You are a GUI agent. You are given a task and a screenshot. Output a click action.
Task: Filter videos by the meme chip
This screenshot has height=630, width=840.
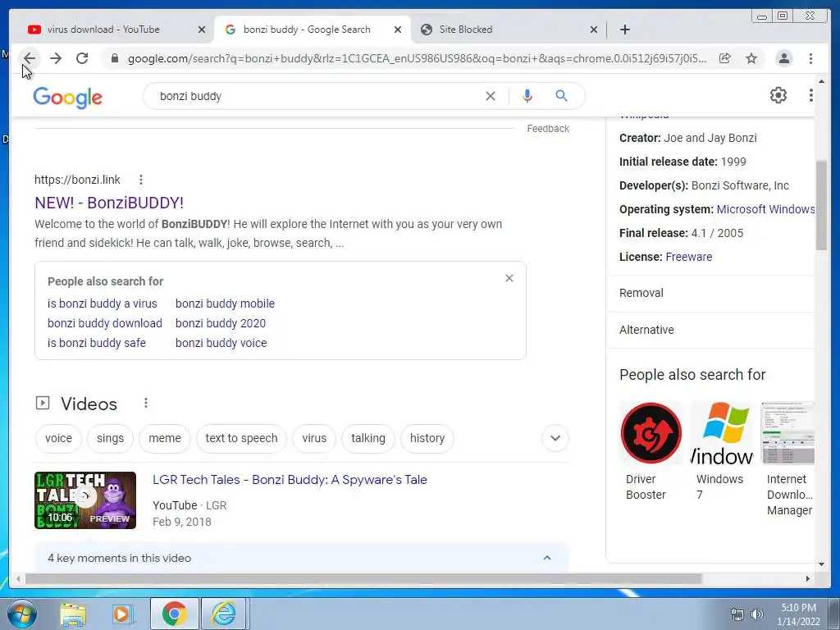[164, 438]
